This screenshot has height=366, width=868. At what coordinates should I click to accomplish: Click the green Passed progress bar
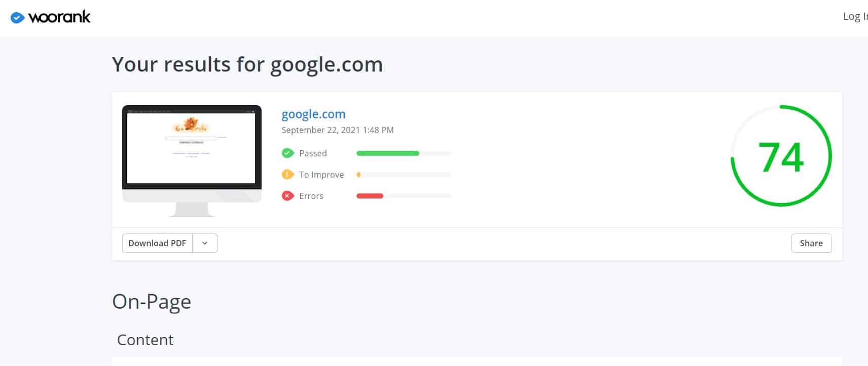(388, 153)
